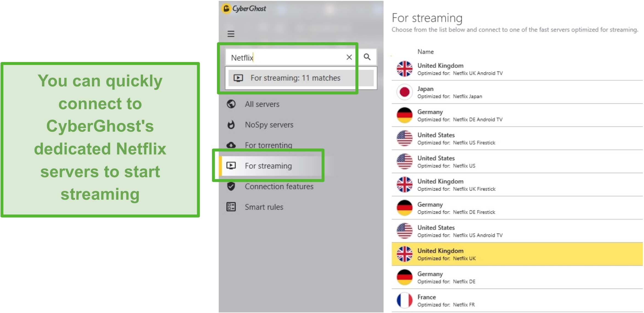Click German flag in the Netflix DE row

pyautogui.click(x=405, y=277)
